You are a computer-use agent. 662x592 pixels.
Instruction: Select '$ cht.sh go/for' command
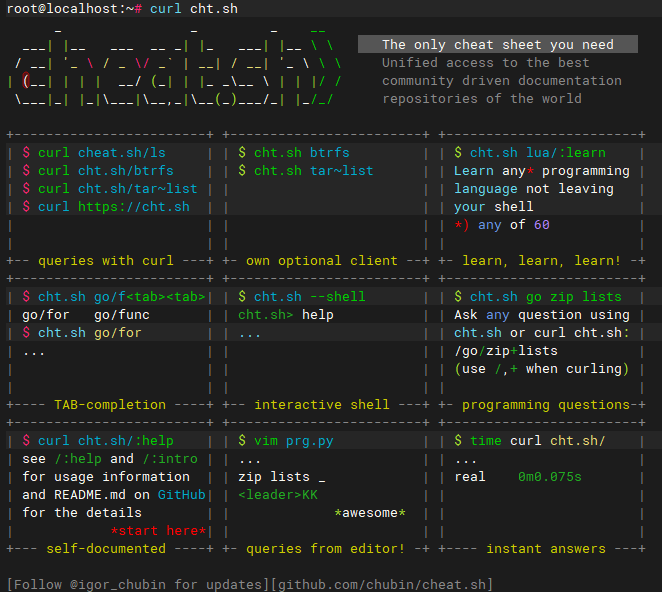coord(81,333)
